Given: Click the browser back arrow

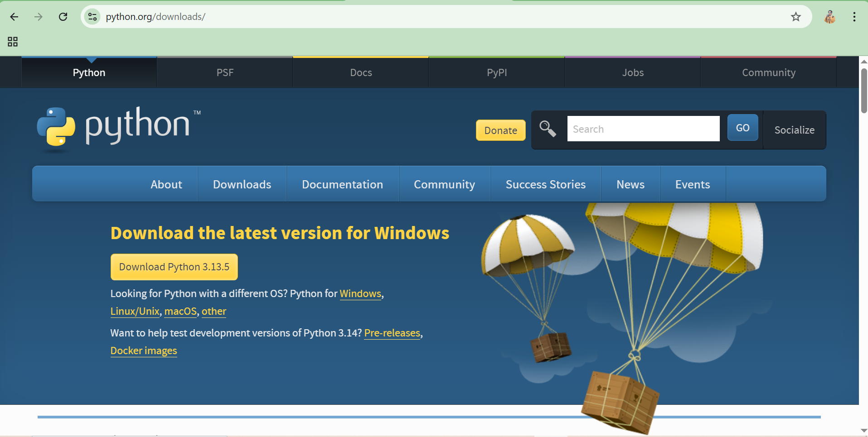Looking at the screenshot, I should (x=14, y=17).
